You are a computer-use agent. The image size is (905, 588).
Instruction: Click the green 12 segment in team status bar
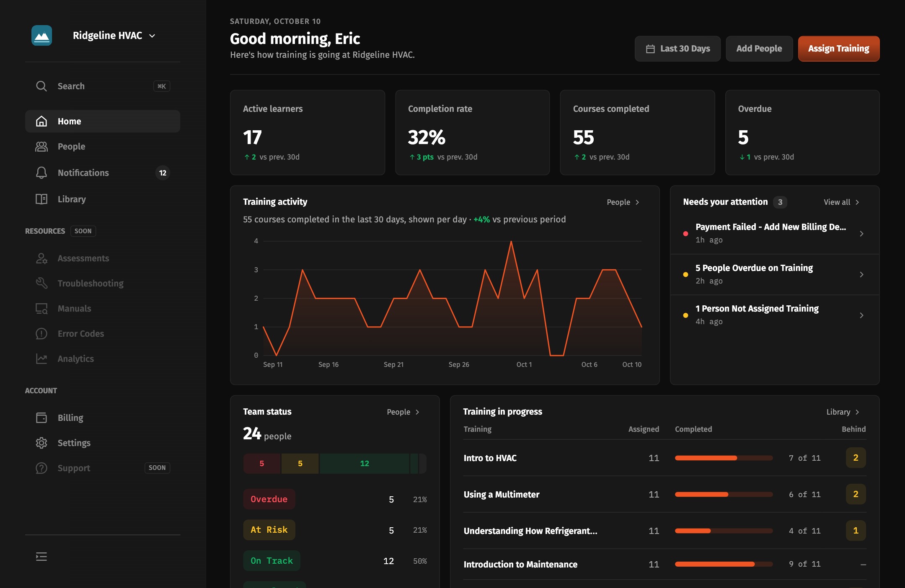pyautogui.click(x=365, y=464)
